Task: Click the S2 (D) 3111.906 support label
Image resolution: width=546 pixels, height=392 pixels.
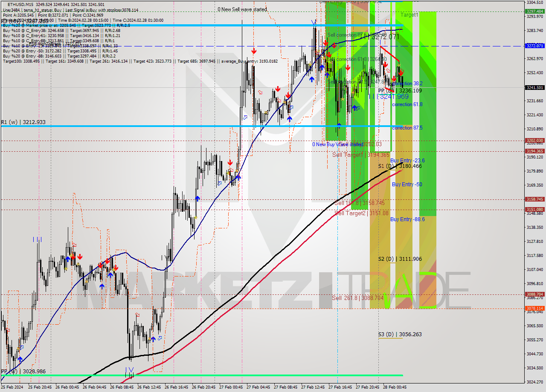Action: (400, 259)
